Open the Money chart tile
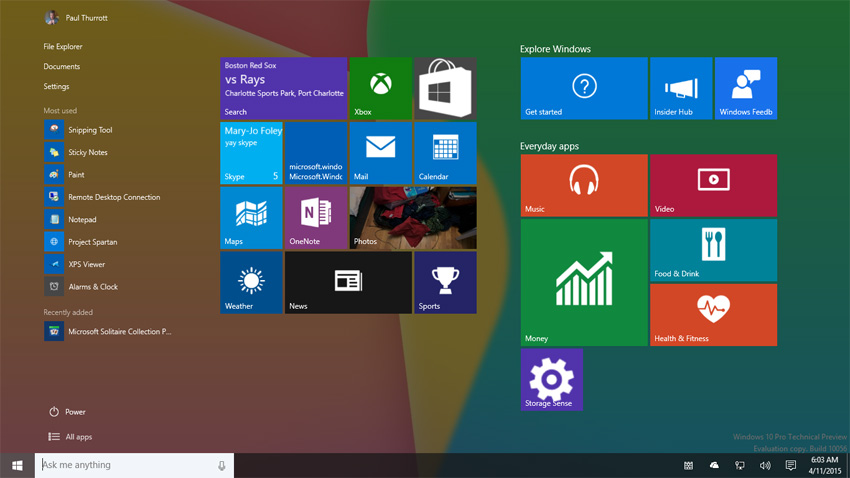This screenshot has width=850, height=478. coord(584,282)
